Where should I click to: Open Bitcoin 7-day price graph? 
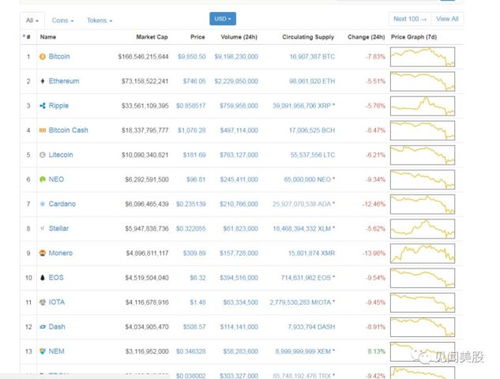[422, 57]
